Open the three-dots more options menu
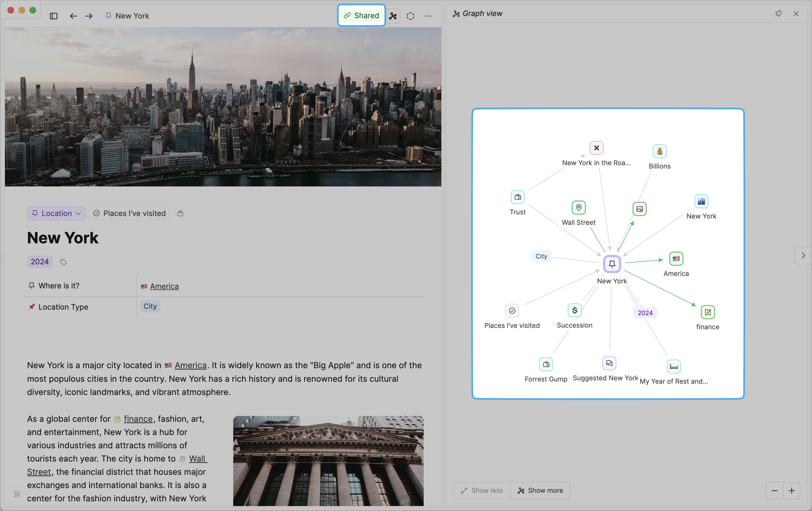This screenshot has width=812, height=511. (428, 16)
